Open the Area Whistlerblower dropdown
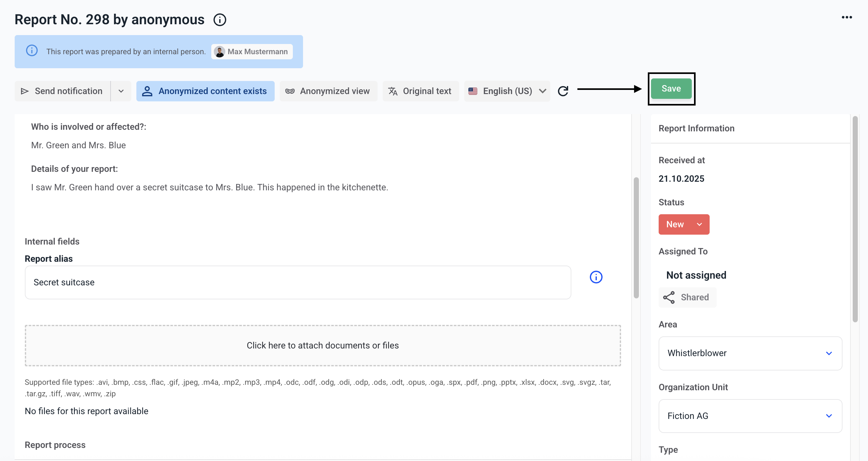868x461 pixels. [750, 353]
